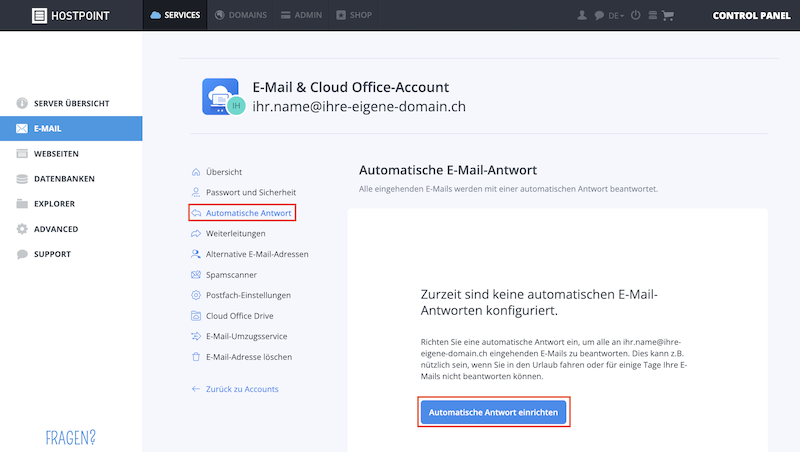Click the Webseiten window icon
Viewport: 800px width, 452px height.
click(x=22, y=154)
